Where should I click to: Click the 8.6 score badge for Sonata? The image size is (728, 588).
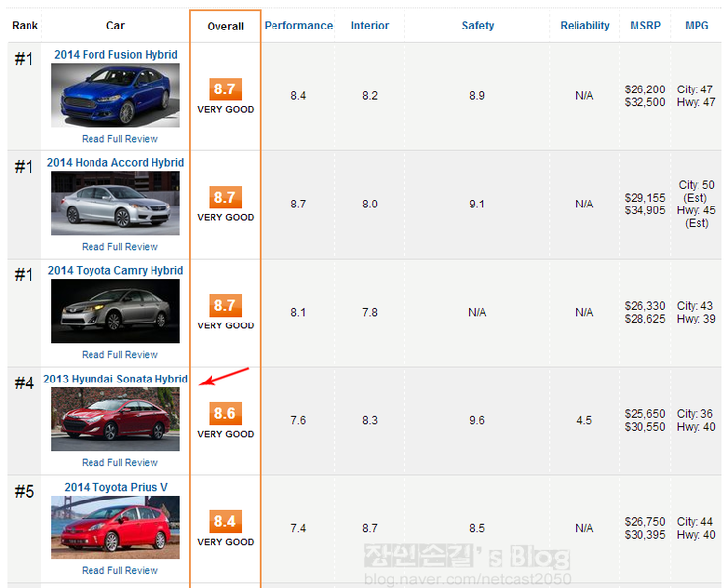[x=225, y=414]
